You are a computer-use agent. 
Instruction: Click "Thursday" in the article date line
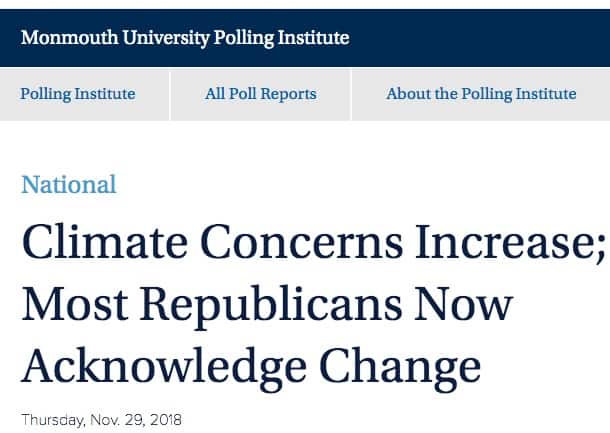pos(54,420)
